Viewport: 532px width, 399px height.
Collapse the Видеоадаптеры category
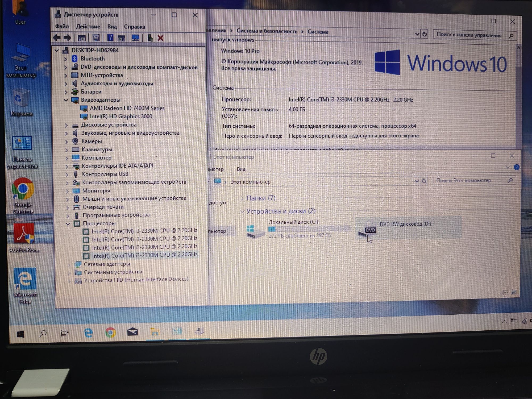point(66,100)
